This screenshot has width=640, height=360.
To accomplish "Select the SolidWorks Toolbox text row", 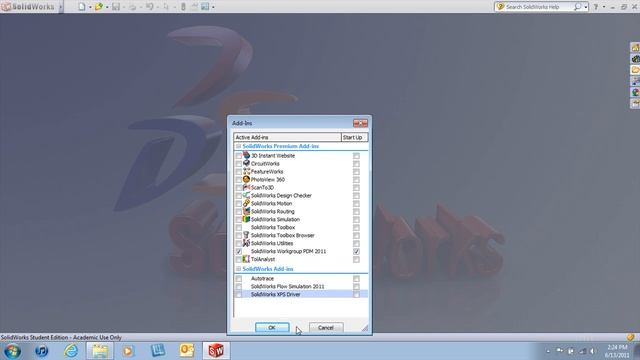I will pos(273,227).
